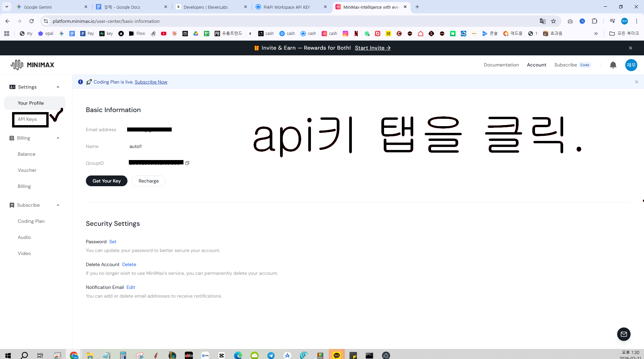Reload the page

pos(32,21)
